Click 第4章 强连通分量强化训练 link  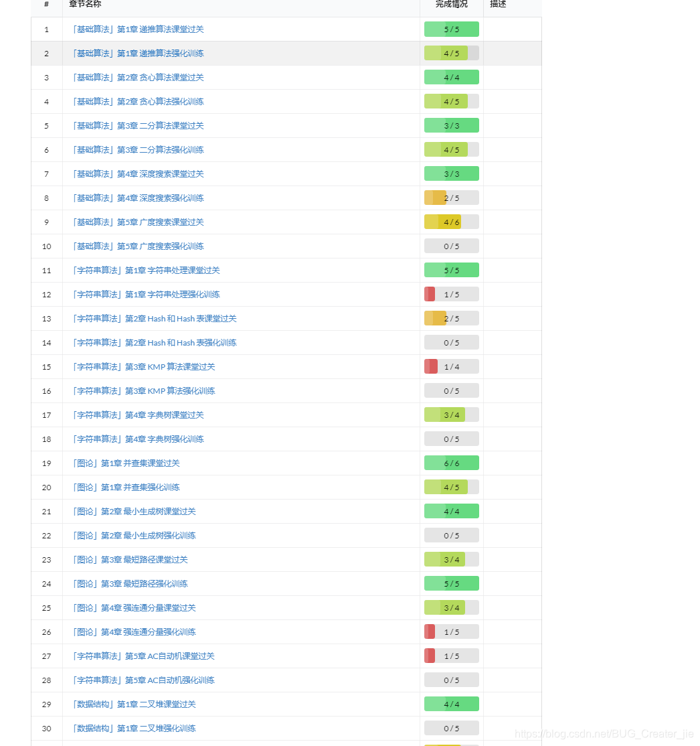click(134, 632)
